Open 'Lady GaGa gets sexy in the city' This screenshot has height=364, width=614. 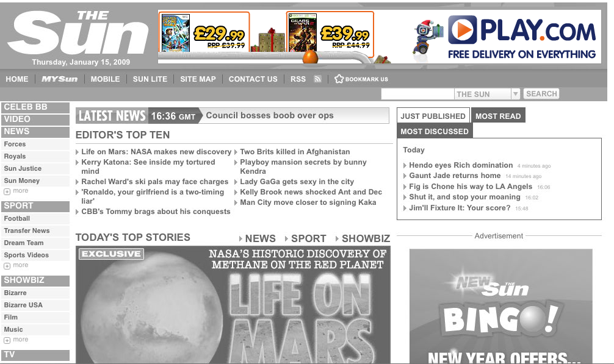[x=297, y=182]
